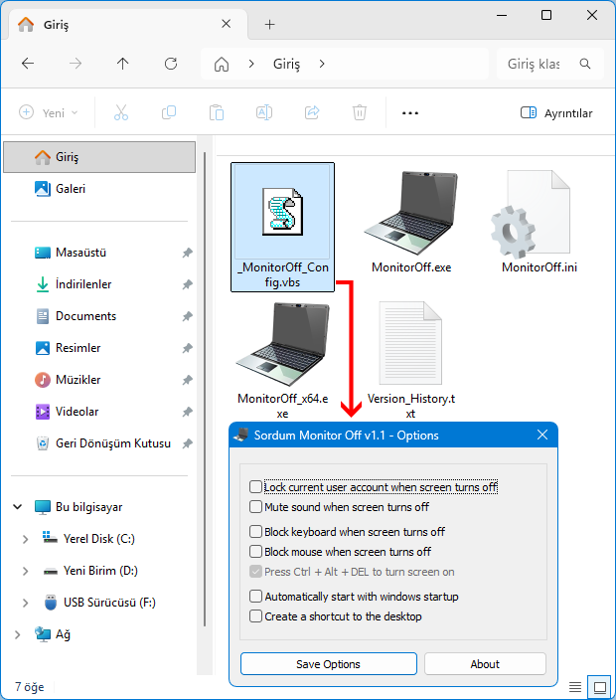The width and height of the screenshot is (616, 700).
Task: Enable Lock current user account checkbox
Action: click(256, 487)
